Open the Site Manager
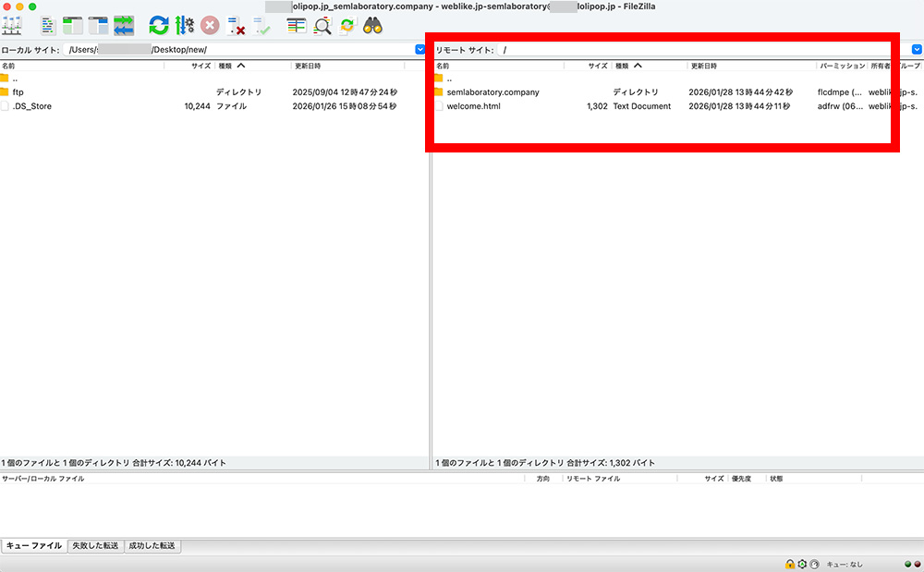Screen dimensions: 924x572 coord(12,26)
